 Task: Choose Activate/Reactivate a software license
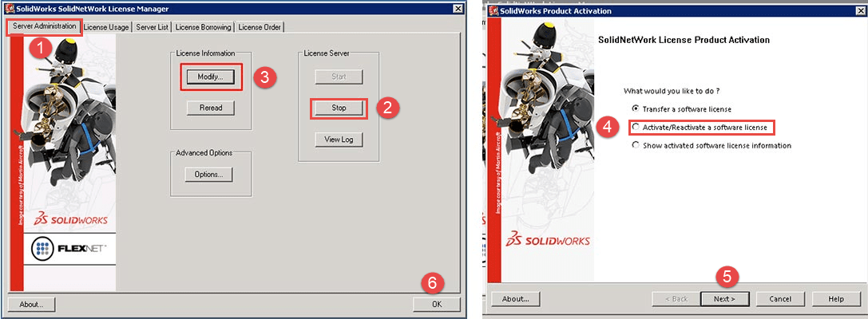(636, 128)
